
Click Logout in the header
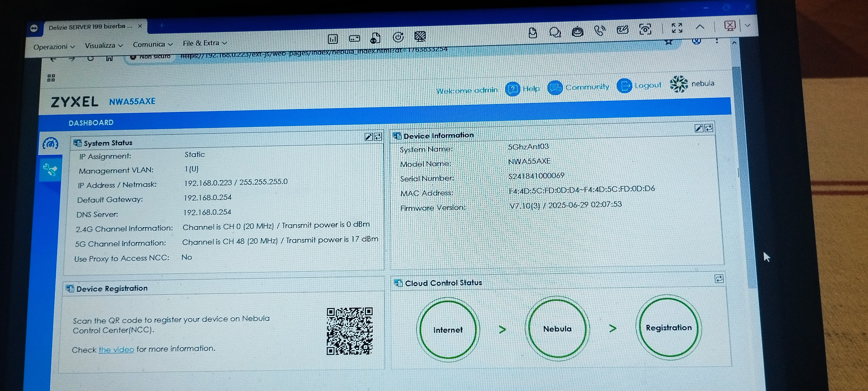pos(647,85)
